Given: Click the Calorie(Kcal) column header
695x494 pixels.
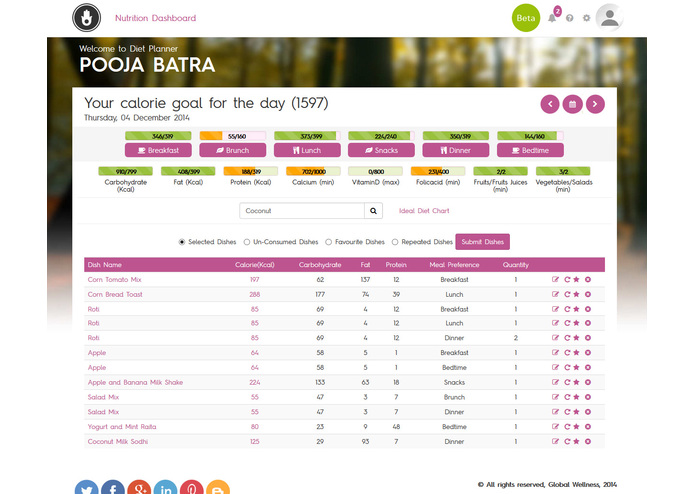Looking at the screenshot, I should click(255, 265).
